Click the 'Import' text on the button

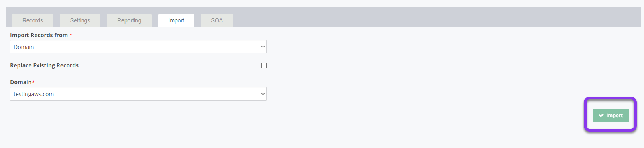coord(615,116)
